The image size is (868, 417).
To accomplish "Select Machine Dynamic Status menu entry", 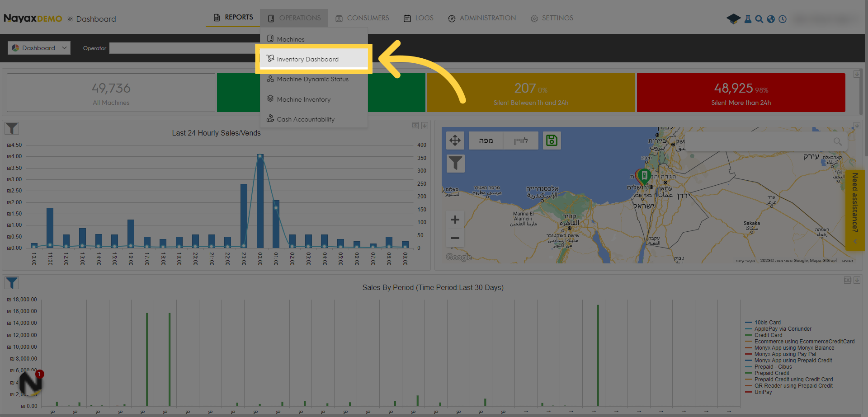I will pos(314,79).
